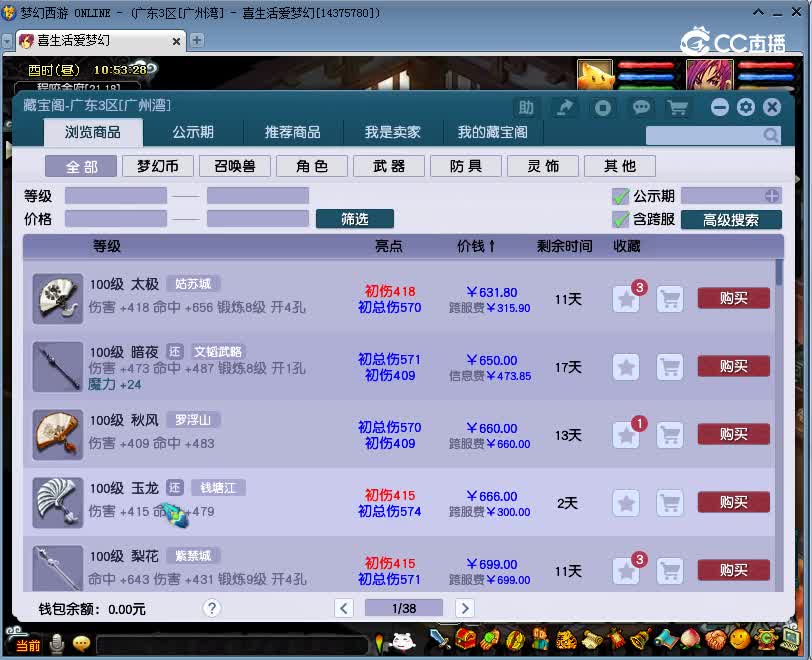Toggle the favorite star on the 太极 listing
This screenshot has width=812, height=660.
[627, 298]
